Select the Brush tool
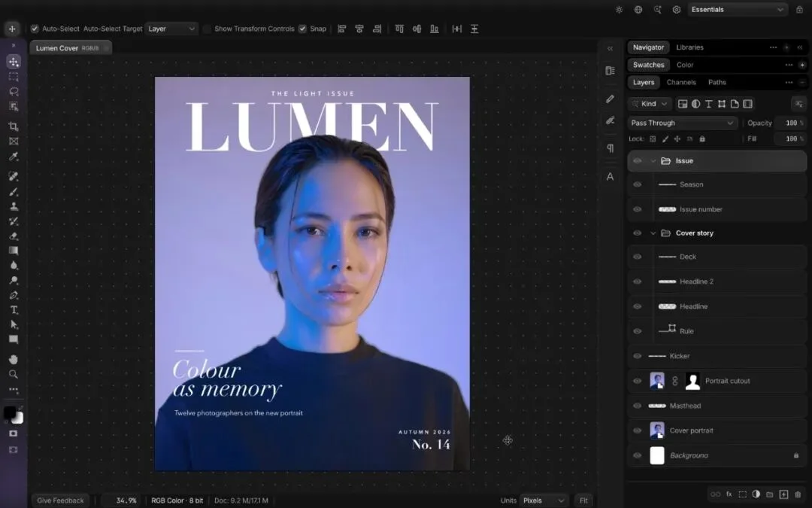812x508 pixels. [14, 192]
